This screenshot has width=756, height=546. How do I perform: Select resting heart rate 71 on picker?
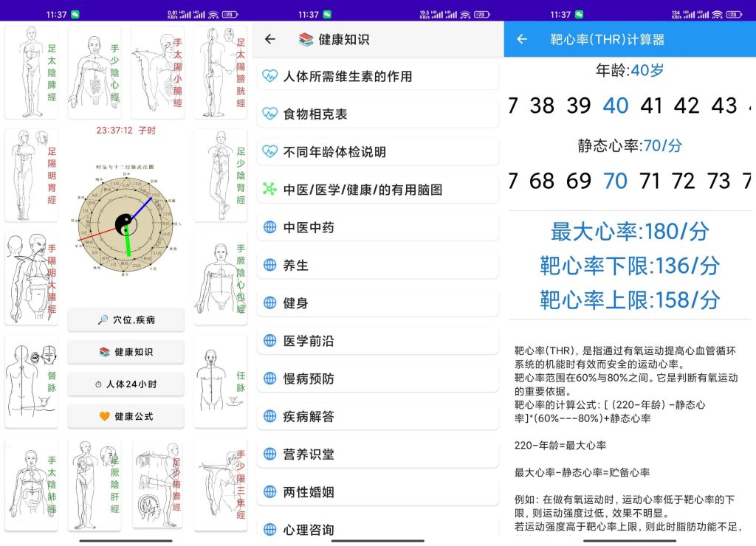[x=650, y=182]
